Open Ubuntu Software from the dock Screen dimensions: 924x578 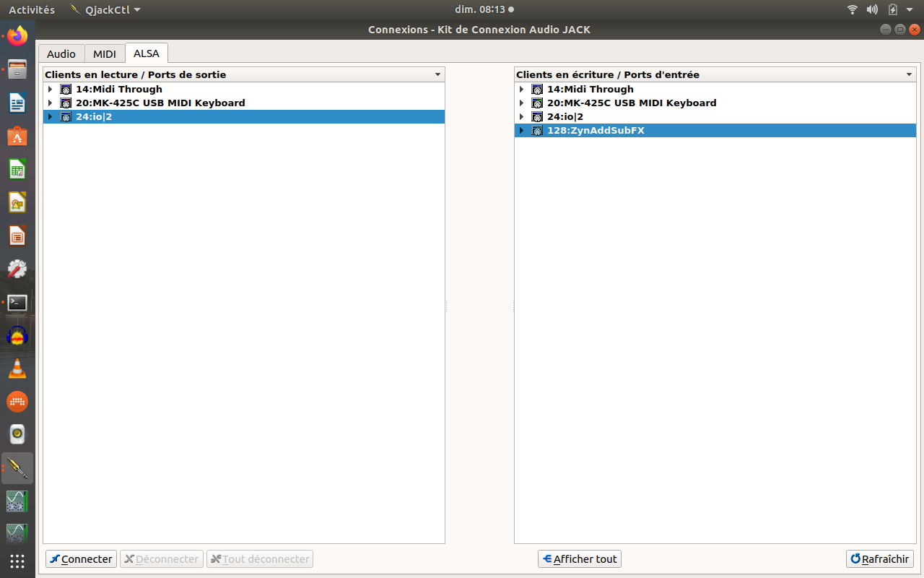pos(17,136)
